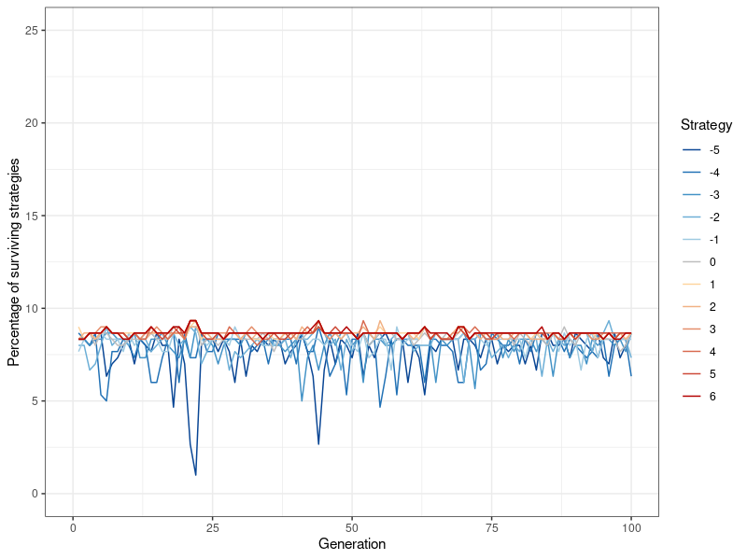Screen dimensions: 747x560
Task: Click the dark red Strategy 6 legend swatch
Action: pos(692,396)
